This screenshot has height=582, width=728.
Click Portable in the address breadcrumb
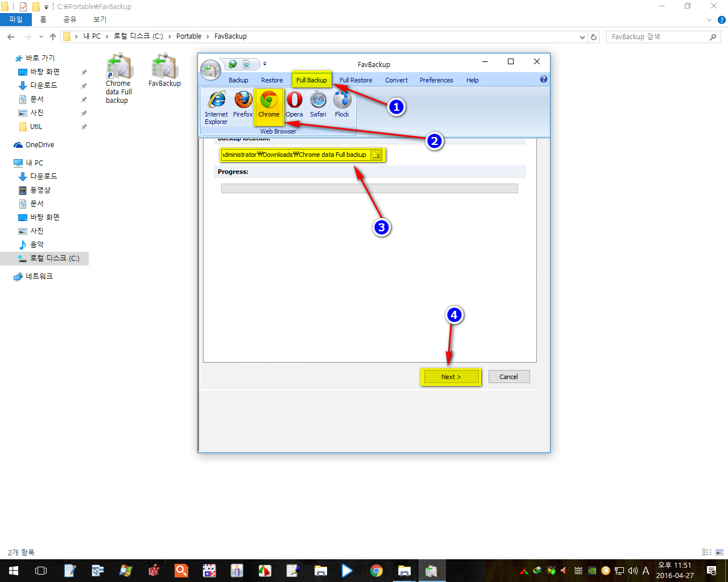[189, 36]
